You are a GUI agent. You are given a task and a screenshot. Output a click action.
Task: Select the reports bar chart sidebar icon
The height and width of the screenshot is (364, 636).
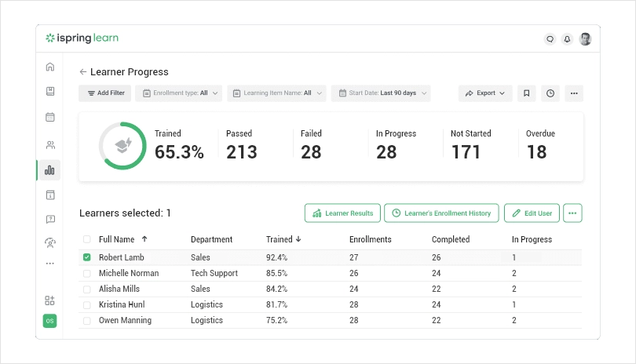50,170
